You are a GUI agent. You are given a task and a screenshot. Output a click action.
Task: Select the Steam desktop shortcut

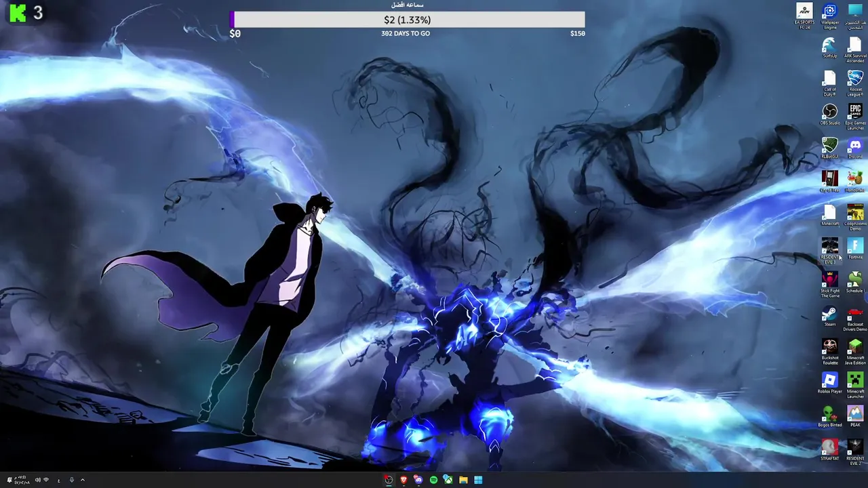[830, 315]
